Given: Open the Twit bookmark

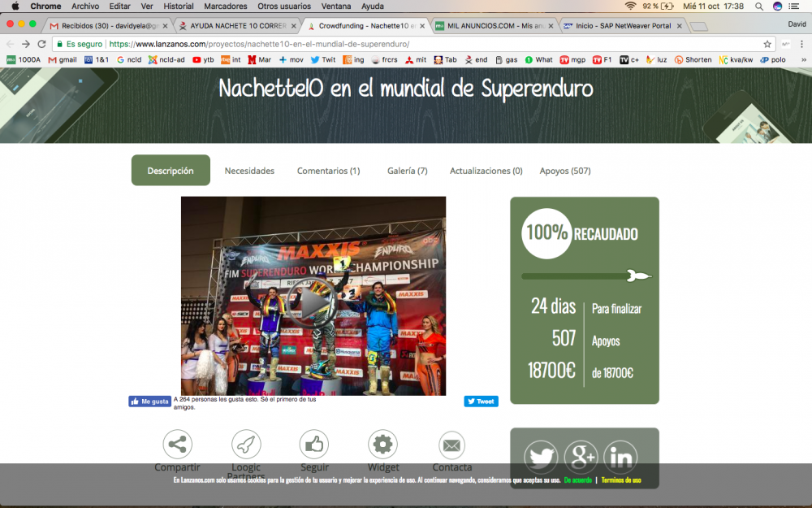Looking at the screenshot, I should coord(323,59).
